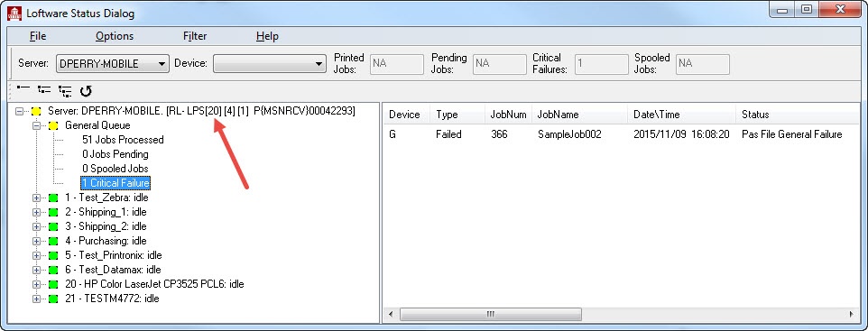This screenshot has width=868, height=331.
Task: Click the Critical Failures field showing 1
Action: 601,64
